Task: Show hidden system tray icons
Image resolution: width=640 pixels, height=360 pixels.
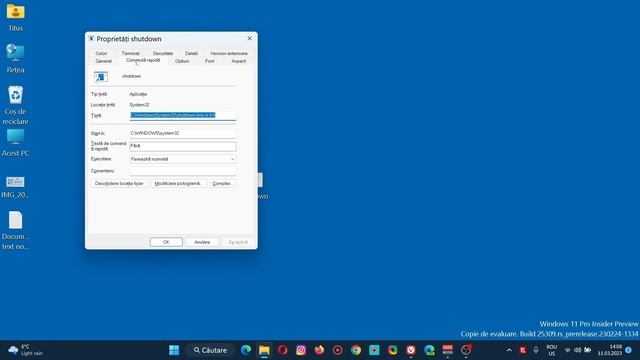Action: 509,350
